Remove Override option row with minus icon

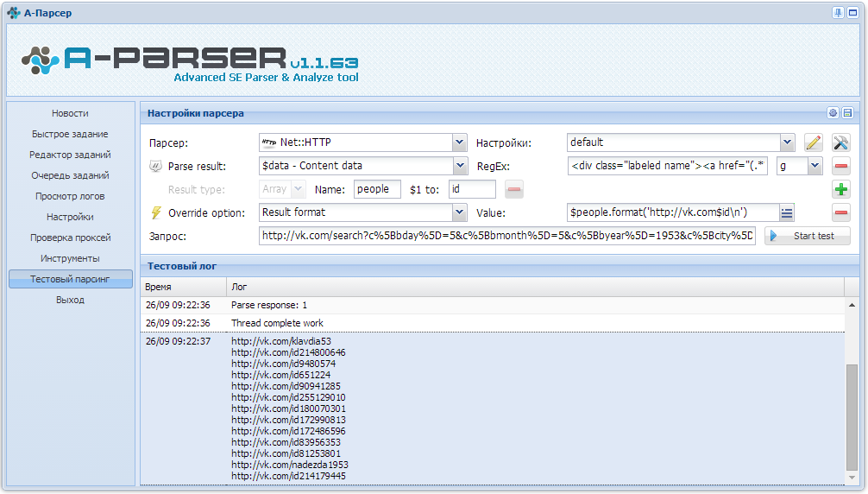click(x=841, y=212)
